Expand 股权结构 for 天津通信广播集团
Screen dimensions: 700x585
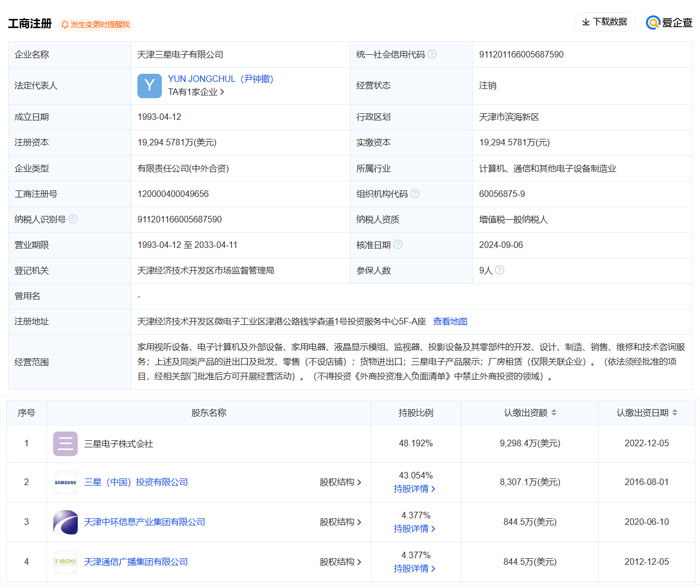click(340, 562)
